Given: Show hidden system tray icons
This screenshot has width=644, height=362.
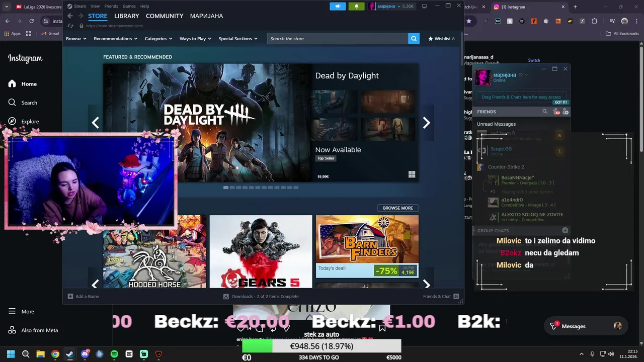Looking at the screenshot, I should click(x=582, y=354).
